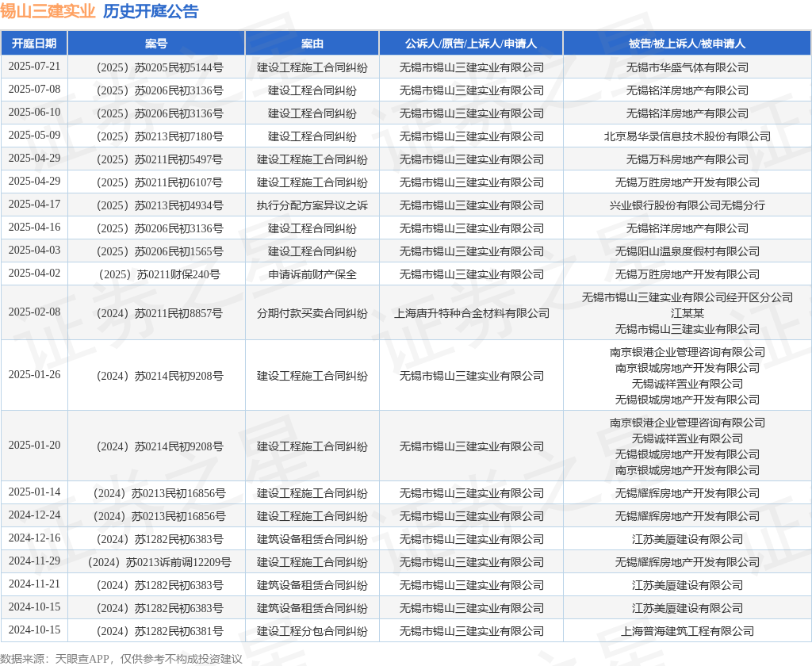The image size is (812, 666).
Task: Click the 申请诉前财产保全 cause cell
Action: 312,274
